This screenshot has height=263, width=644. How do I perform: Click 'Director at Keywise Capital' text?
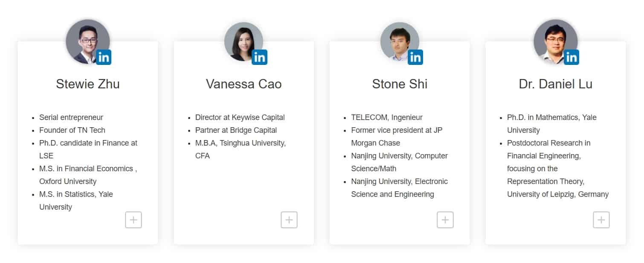tap(240, 117)
